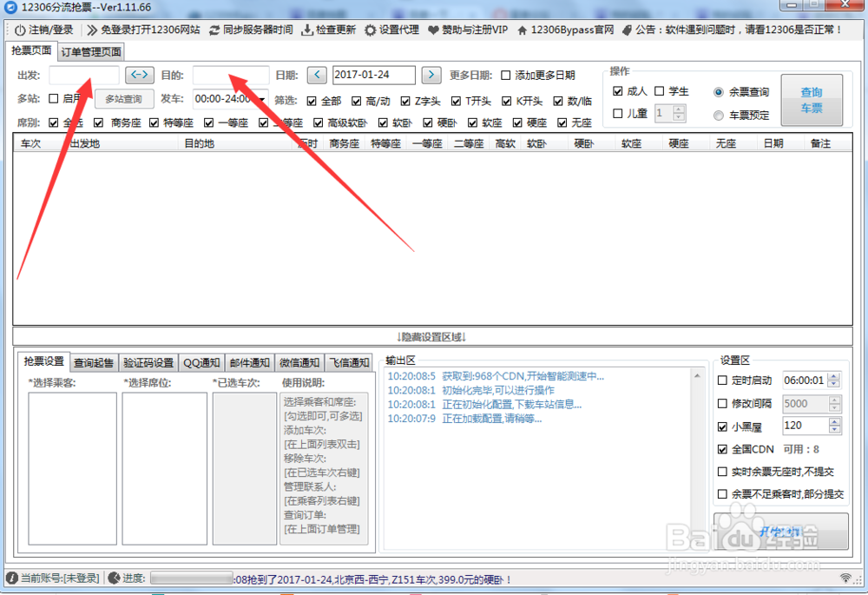Click the progress bar next to 进度
This screenshot has height=595, width=868.
pos(192,578)
